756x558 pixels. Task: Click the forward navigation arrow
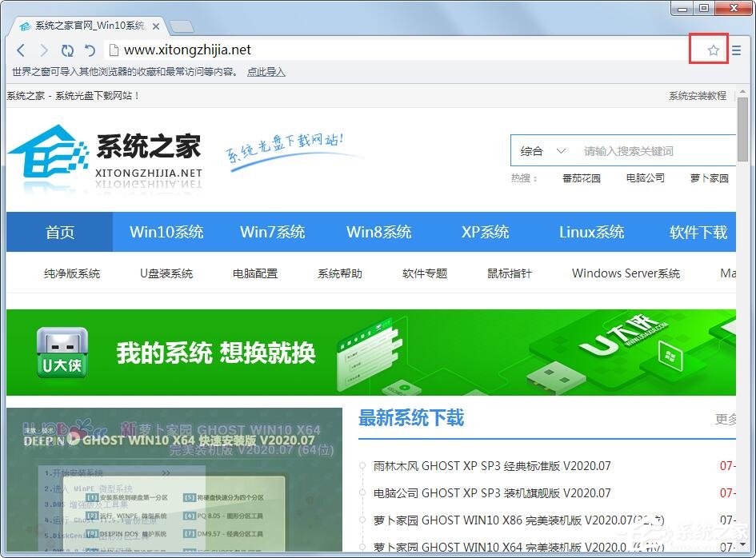44,50
